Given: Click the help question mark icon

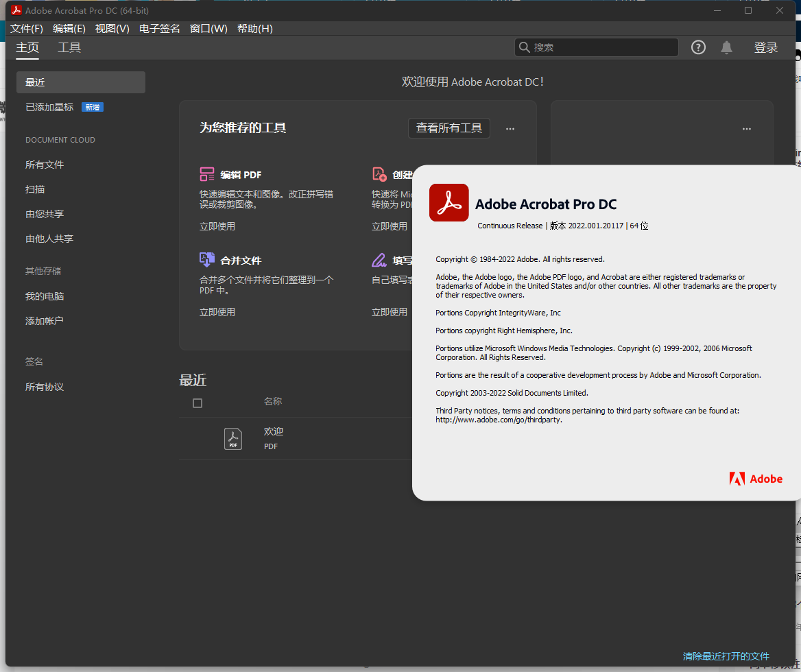Looking at the screenshot, I should click(698, 47).
